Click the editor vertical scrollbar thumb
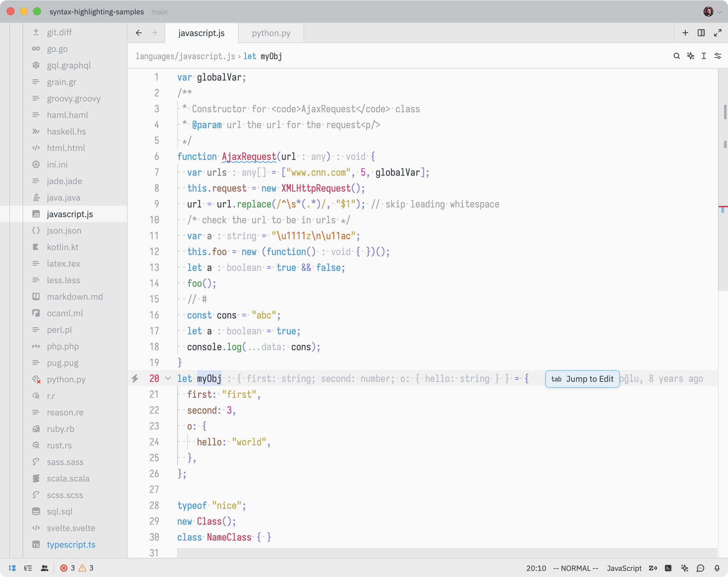 723,180
